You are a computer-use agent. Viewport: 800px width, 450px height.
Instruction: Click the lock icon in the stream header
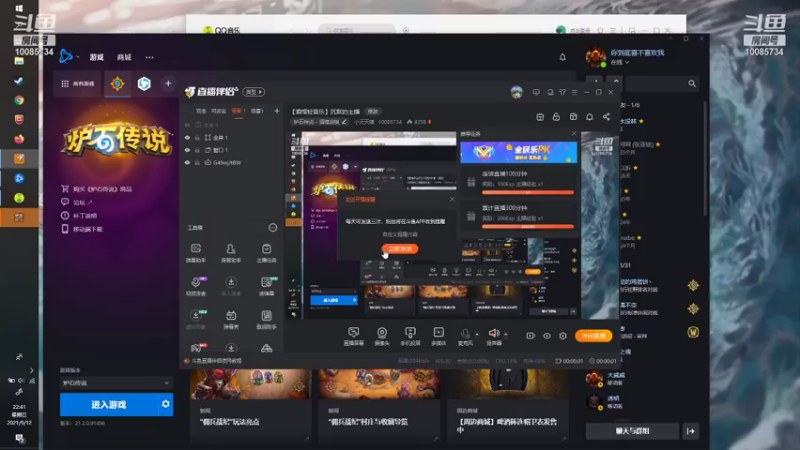pyautogui.click(x=556, y=117)
